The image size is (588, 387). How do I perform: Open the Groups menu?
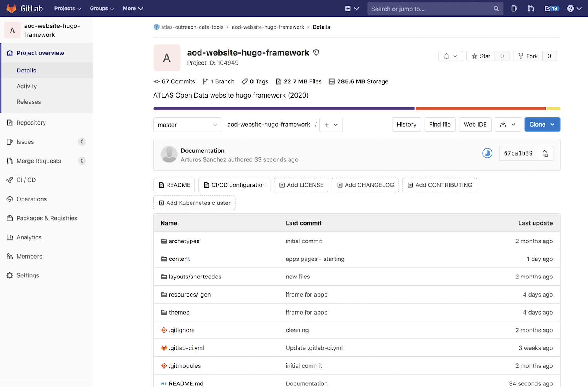point(102,8)
